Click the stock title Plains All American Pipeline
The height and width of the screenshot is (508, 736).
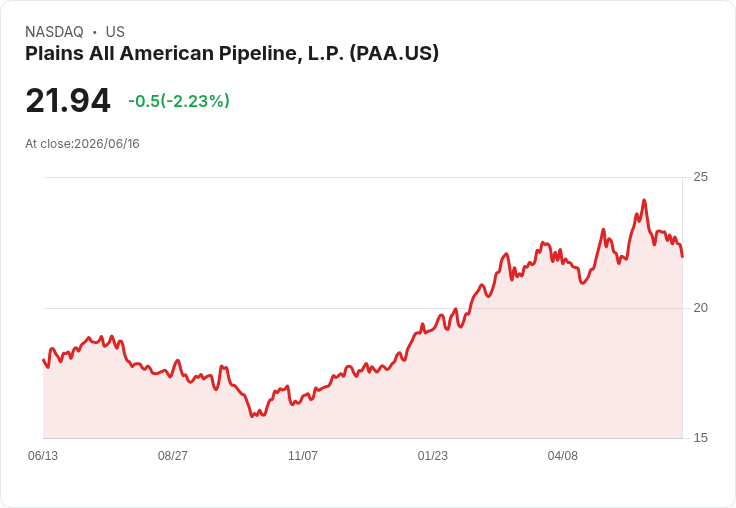pyautogui.click(x=232, y=54)
